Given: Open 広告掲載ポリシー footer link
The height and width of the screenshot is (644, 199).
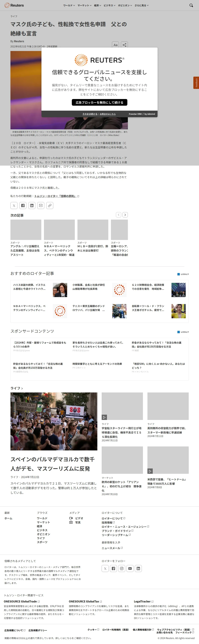Looking at the screenshot, I should pyautogui.click(x=38, y=630).
